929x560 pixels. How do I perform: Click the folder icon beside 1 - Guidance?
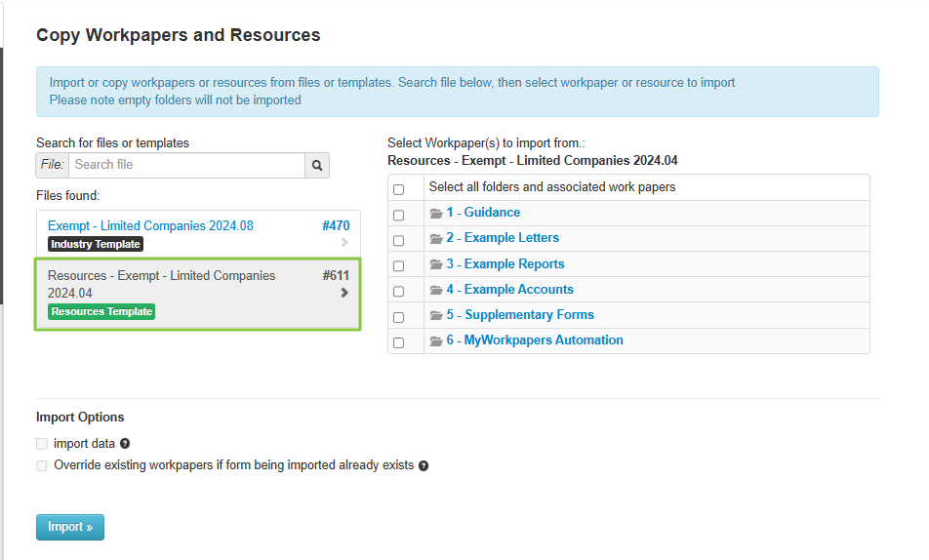tap(436, 214)
